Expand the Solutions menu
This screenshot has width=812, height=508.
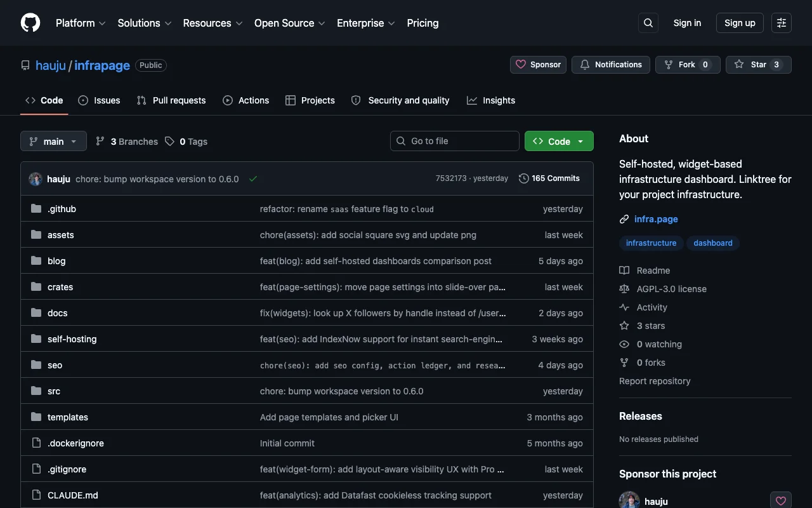(x=145, y=23)
